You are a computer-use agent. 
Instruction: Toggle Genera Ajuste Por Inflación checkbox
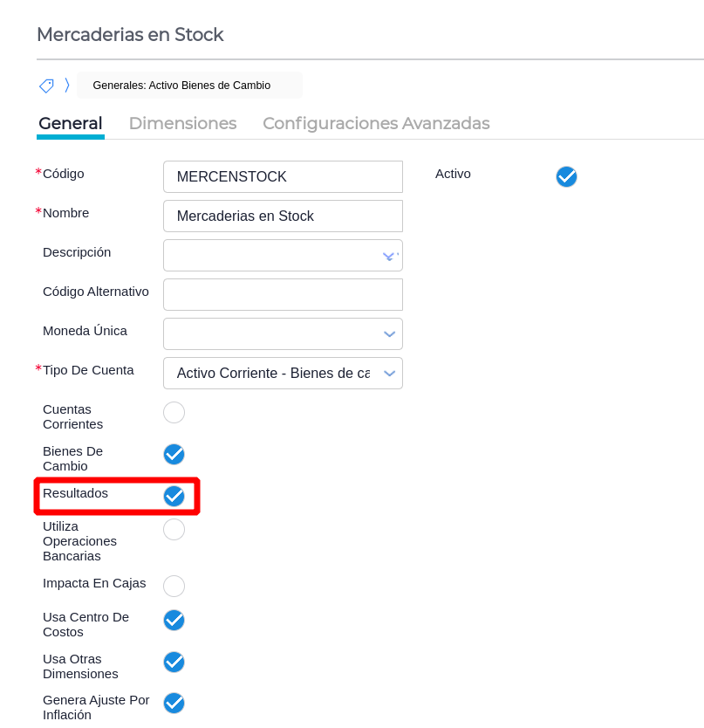[174, 703]
